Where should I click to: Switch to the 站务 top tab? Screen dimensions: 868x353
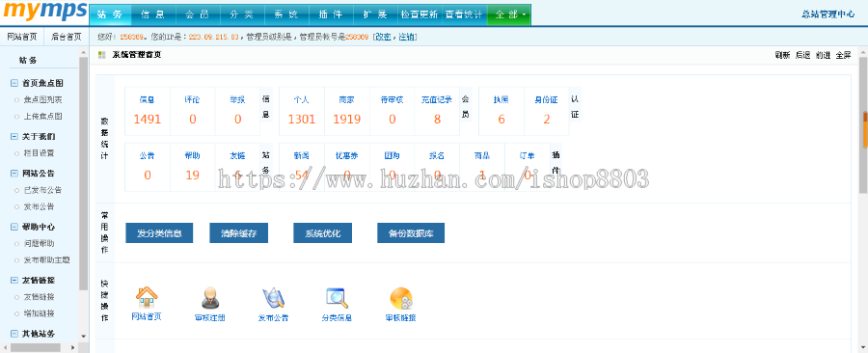tap(110, 14)
